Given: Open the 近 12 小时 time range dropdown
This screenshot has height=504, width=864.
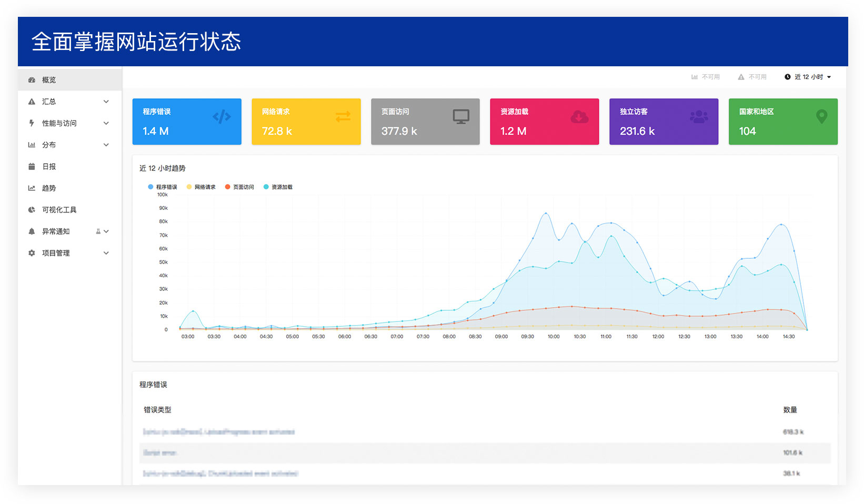Looking at the screenshot, I should point(808,77).
